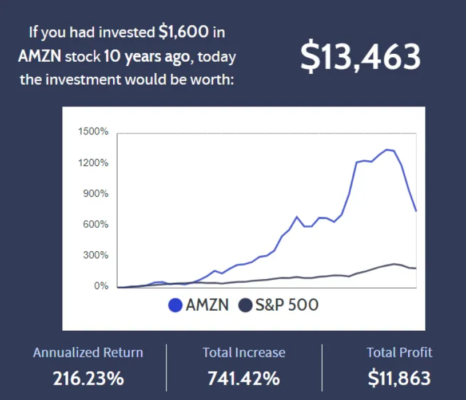Click the AMZN ticker in headline
Viewport: 466px width, 400px height.
(x=40, y=56)
